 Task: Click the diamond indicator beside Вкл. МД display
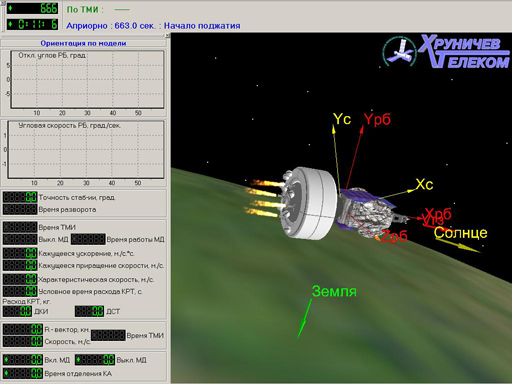pyautogui.click(x=6, y=360)
